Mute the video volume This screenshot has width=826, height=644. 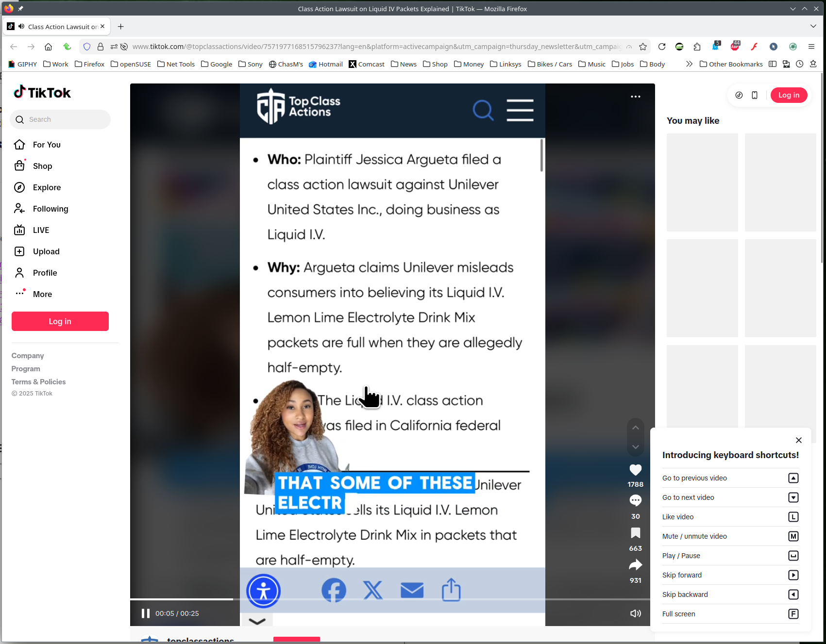pos(635,613)
